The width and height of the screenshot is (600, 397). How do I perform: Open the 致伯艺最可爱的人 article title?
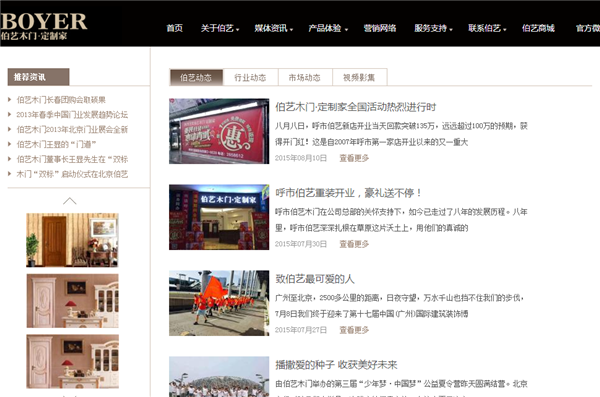pyautogui.click(x=315, y=279)
